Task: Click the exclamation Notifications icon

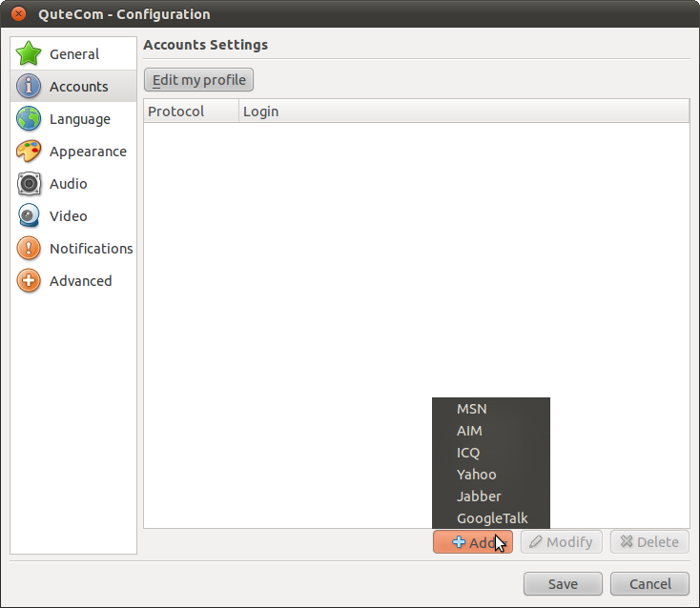Action: click(x=30, y=249)
